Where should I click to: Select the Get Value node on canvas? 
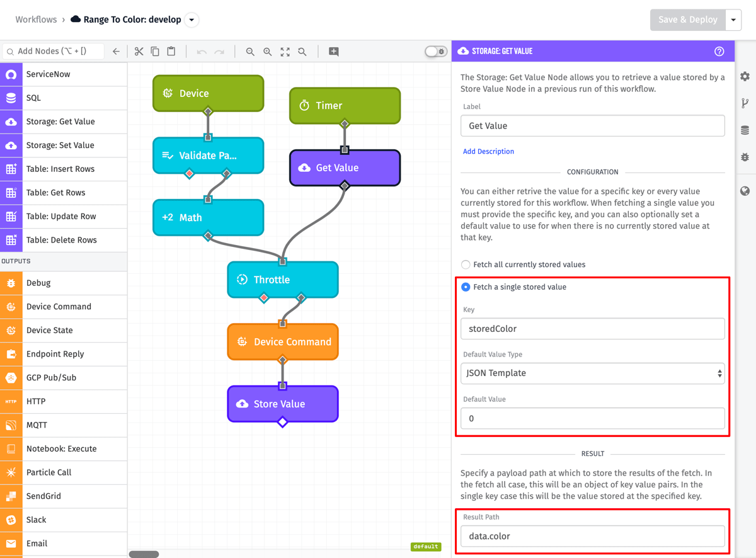coord(345,168)
